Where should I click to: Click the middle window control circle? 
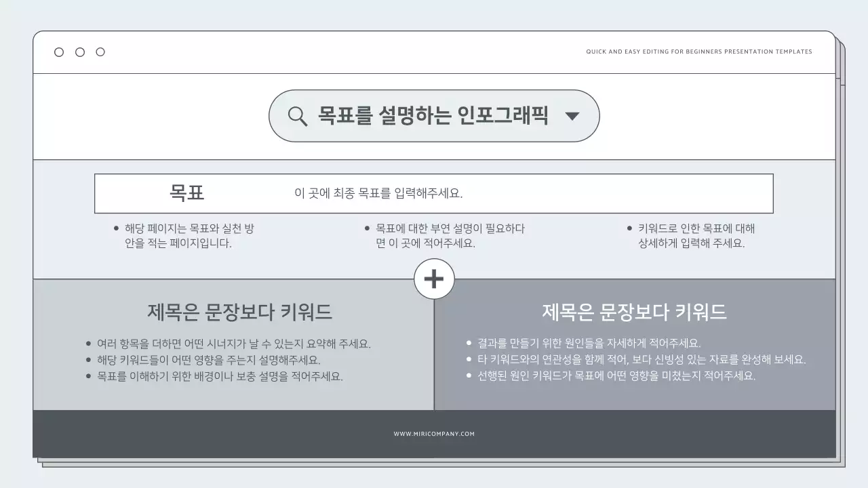(x=79, y=52)
